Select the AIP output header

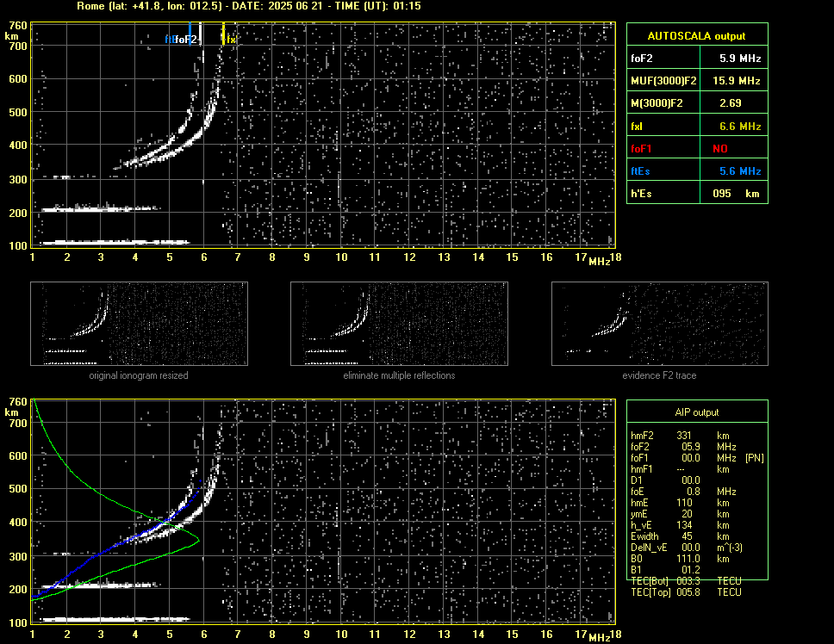point(696,412)
